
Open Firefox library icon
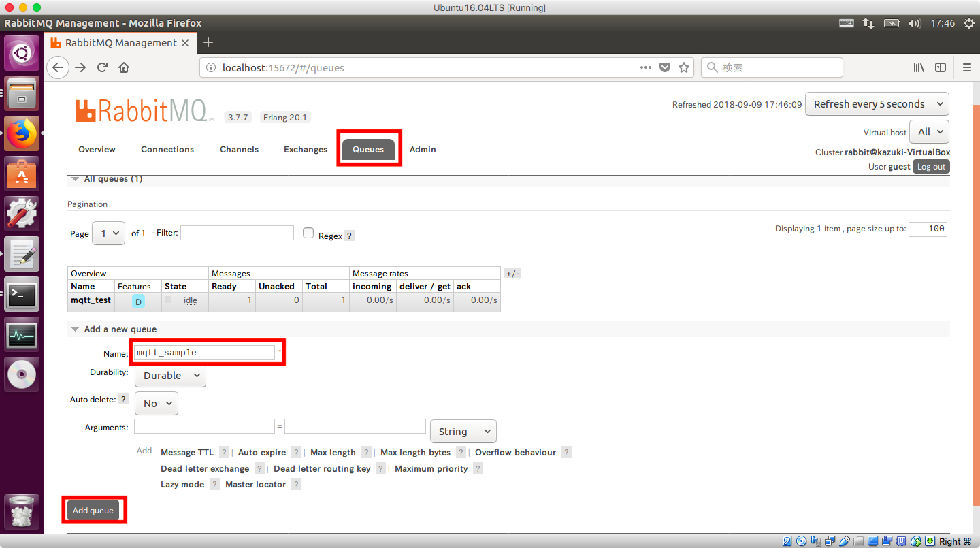coord(919,67)
